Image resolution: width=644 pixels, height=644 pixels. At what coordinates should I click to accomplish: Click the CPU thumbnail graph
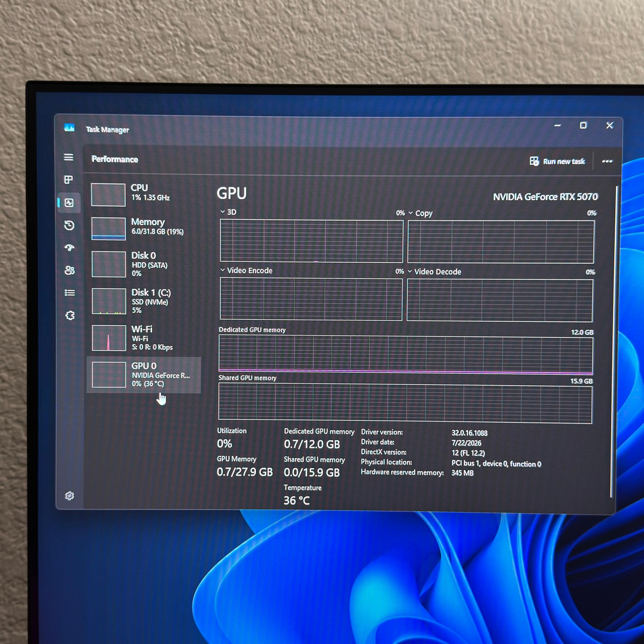tap(108, 195)
